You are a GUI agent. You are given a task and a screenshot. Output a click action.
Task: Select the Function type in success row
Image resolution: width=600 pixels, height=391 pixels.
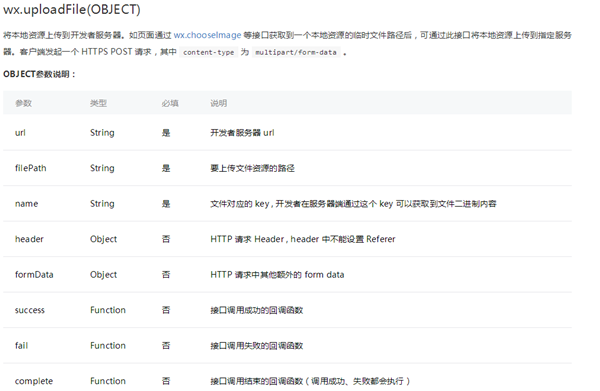(x=108, y=310)
